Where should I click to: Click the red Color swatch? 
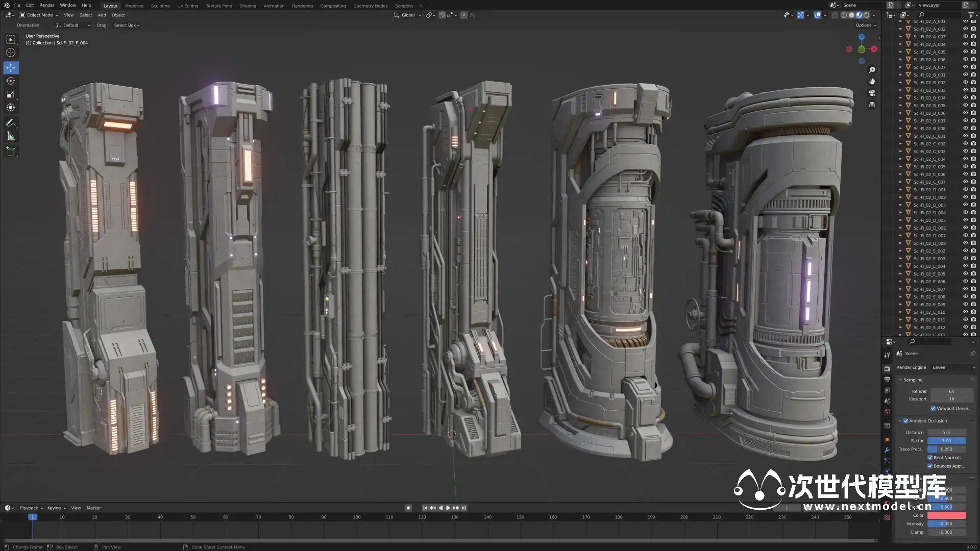pyautogui.click(x=946, y=515)
